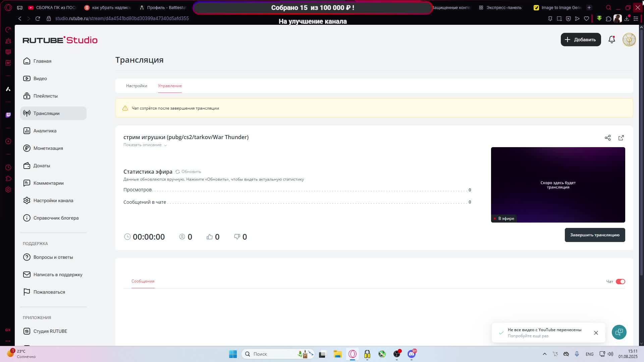This screenshot has width=644, height=362.
Task: Disable the Чат toggle switch
Action: (x=620, y=282)
